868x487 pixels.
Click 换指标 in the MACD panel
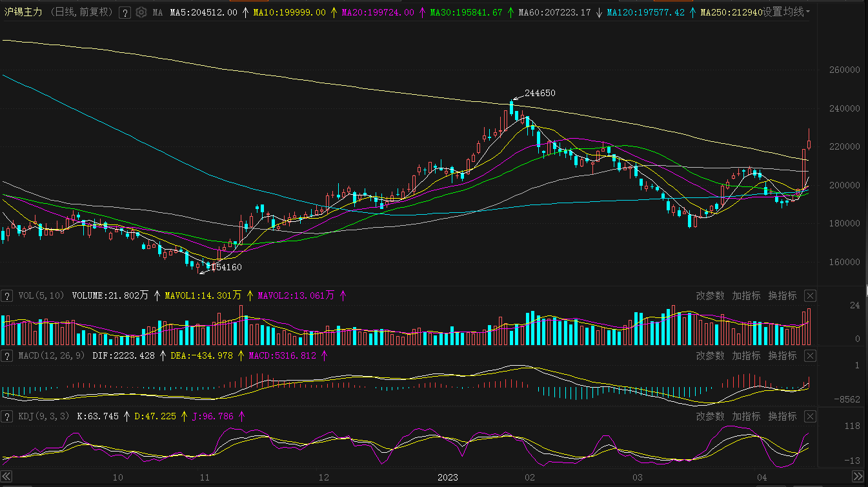[782, 356]
